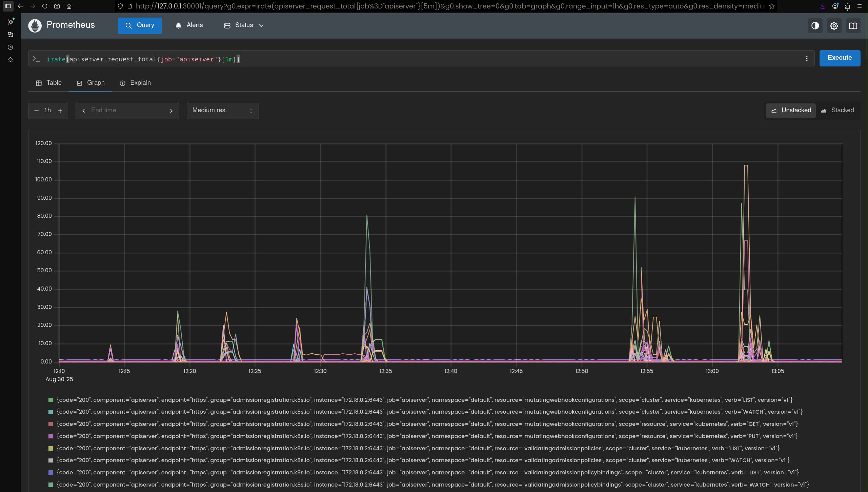Open the browser extensions puzzle icon
This screenshot has height=492, width=868.
(847, 6)
